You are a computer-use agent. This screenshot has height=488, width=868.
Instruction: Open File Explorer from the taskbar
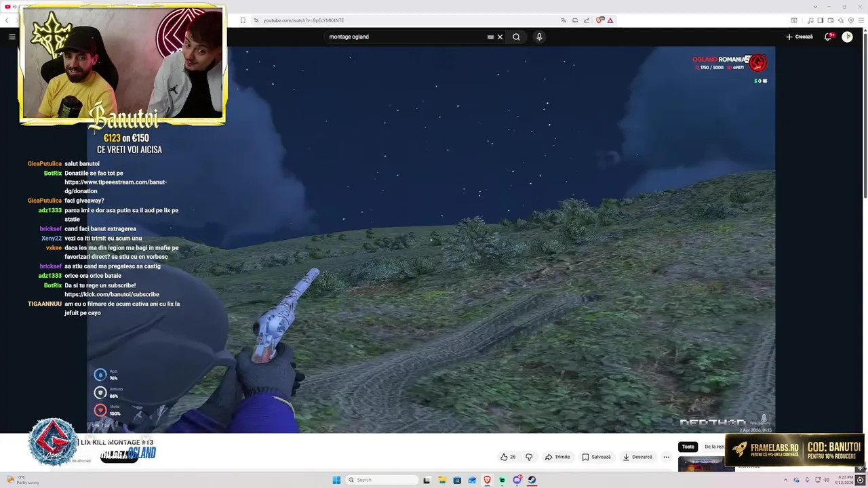441,480
